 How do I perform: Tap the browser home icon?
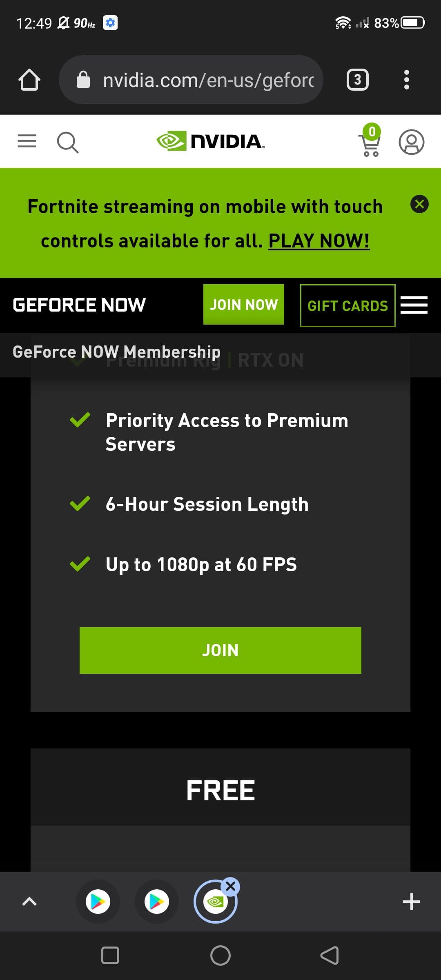click(x=29, y=80)
